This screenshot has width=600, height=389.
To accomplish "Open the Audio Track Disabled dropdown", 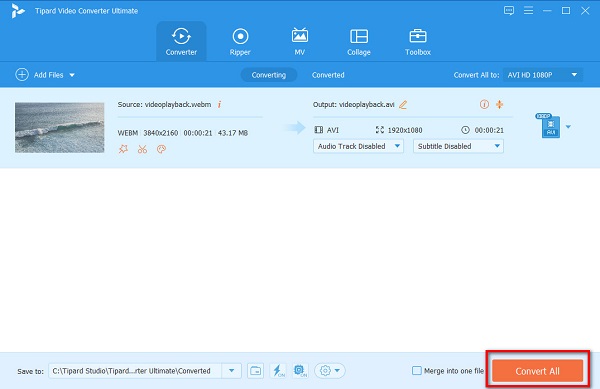I will [x=358, y=146].
